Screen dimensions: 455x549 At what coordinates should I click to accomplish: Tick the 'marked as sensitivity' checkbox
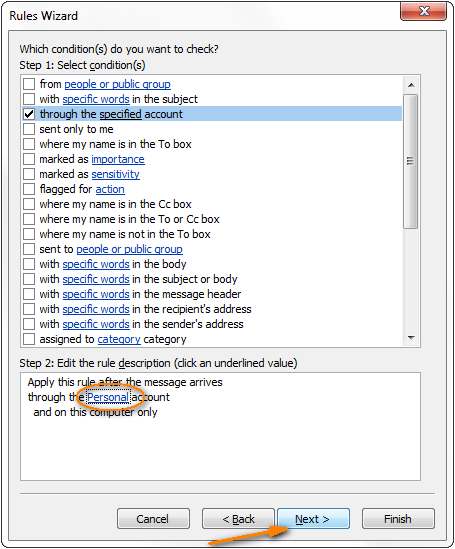click(x=29, y=174)
